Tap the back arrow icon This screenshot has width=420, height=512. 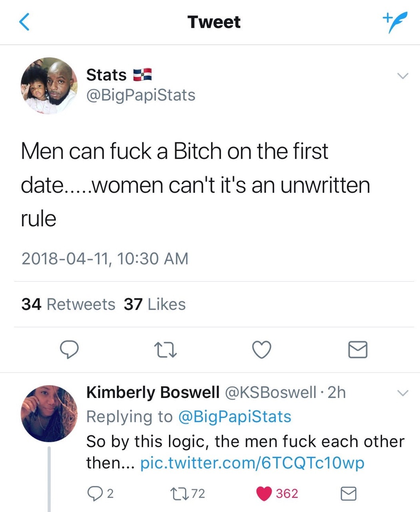click(24, 22)
